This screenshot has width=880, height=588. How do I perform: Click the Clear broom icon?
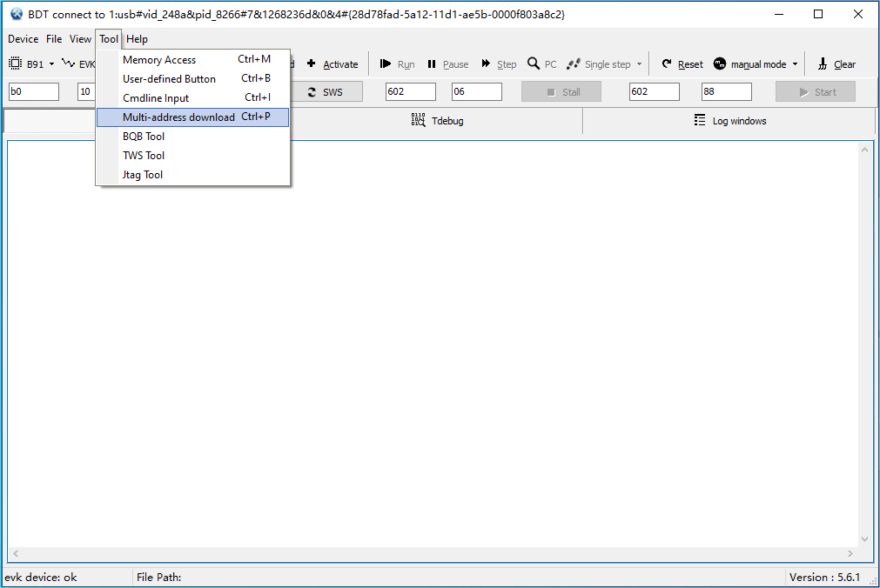823,63
